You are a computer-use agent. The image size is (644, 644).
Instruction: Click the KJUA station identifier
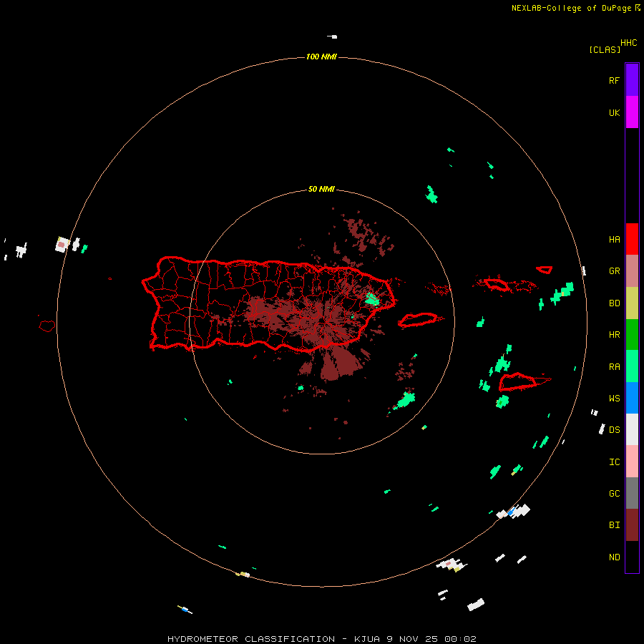367,639
